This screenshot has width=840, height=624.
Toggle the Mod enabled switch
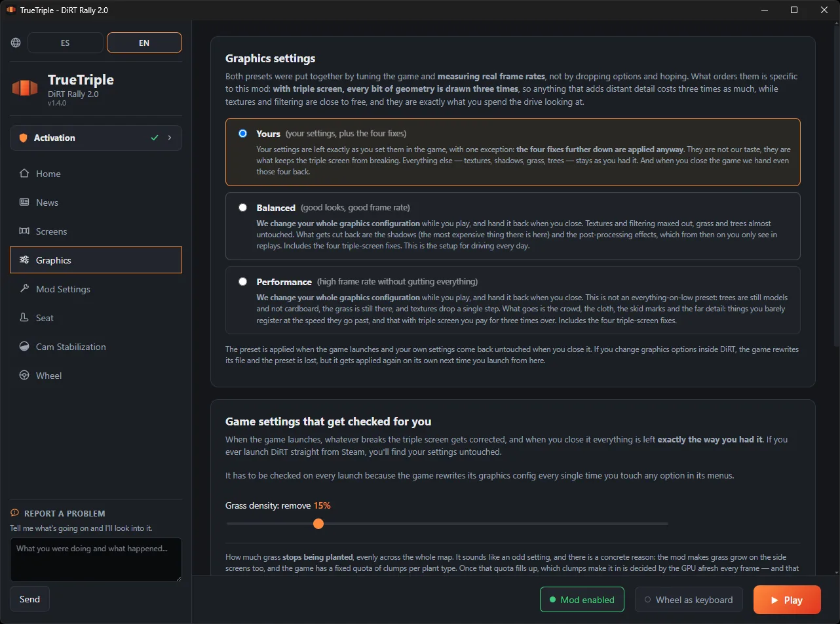click(x=582, y=600)
